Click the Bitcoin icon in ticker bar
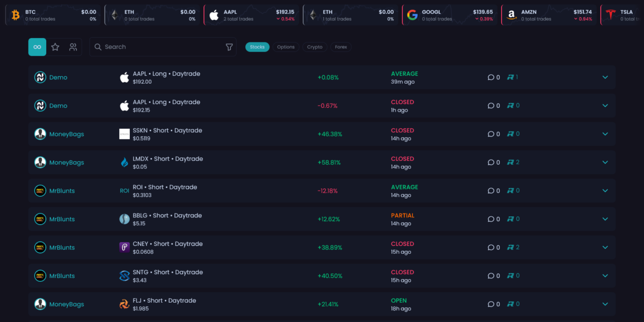This screenshot has width=644, height=322. coord(16,15)
